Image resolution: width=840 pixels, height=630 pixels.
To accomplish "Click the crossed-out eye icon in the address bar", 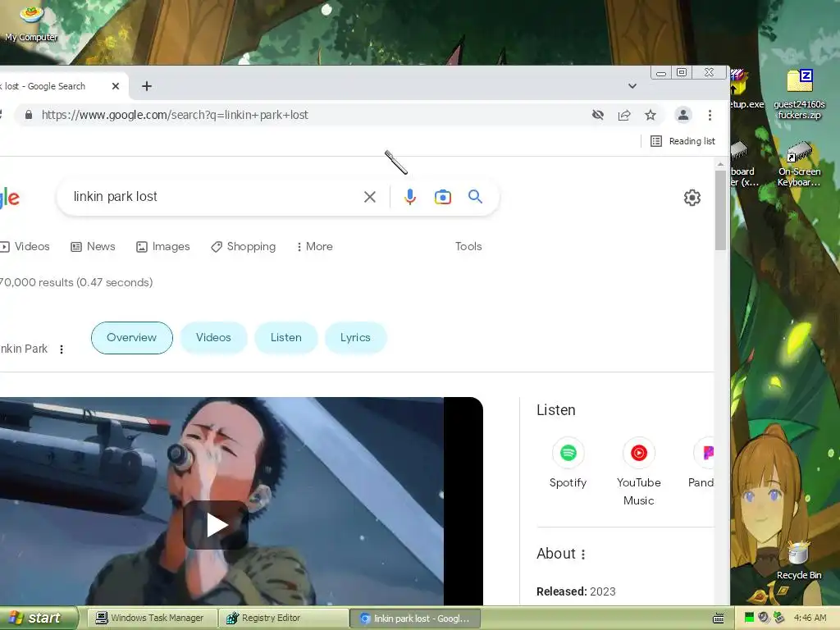I will coord(598,115).
